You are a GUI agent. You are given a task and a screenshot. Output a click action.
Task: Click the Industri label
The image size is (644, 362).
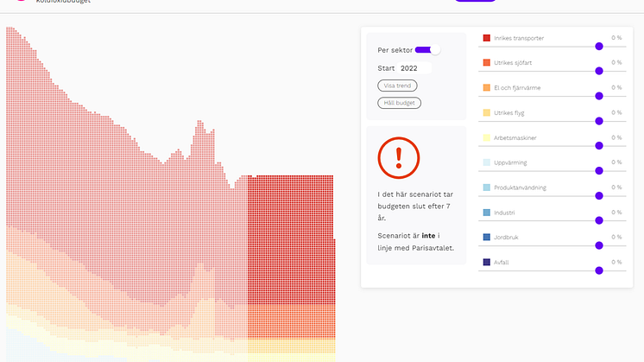click(504, 213)
